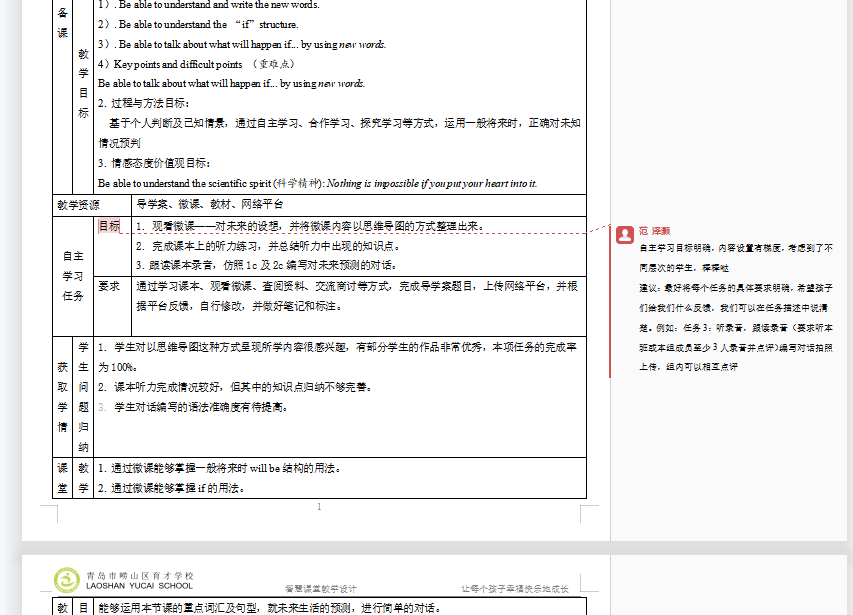Click the highlighted 目标 cell with comment
The image size is (853, 615).
[109, 226]
